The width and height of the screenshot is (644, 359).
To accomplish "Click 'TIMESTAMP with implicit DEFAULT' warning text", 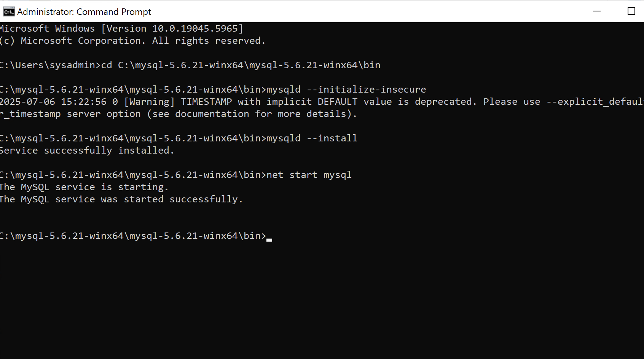I will (269, 102).
